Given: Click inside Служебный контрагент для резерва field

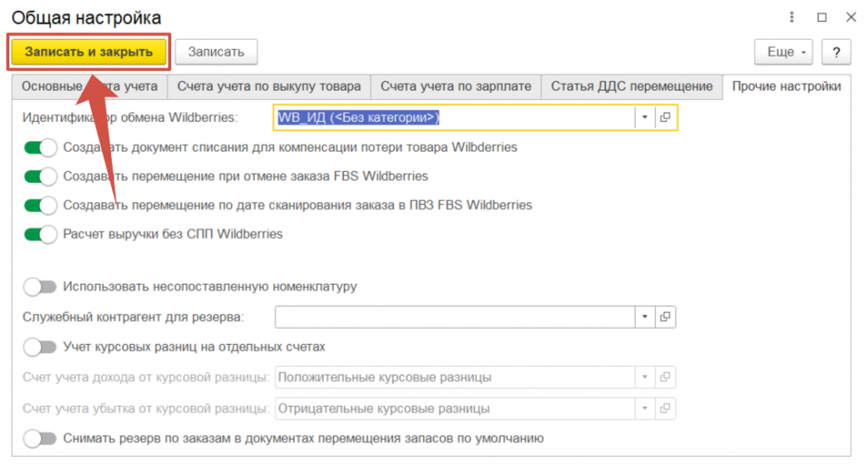Looking at the screenshot, I should click(454, 317).
